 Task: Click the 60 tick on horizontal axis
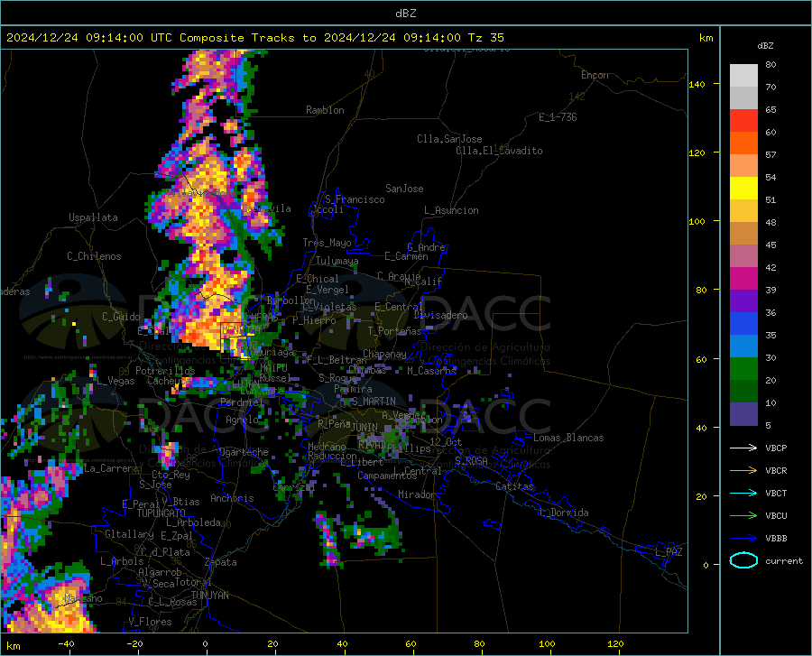(411, 644)
